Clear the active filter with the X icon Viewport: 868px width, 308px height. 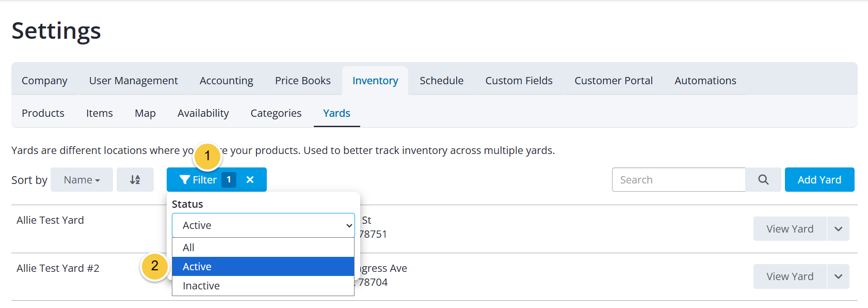[x=250, y=180]
